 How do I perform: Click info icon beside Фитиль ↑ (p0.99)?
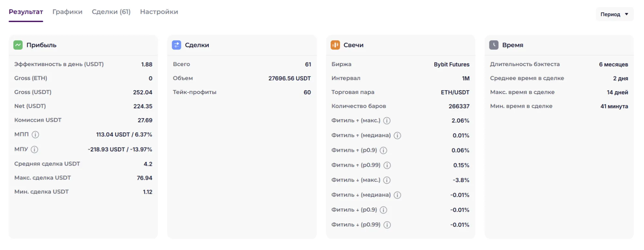387,165
